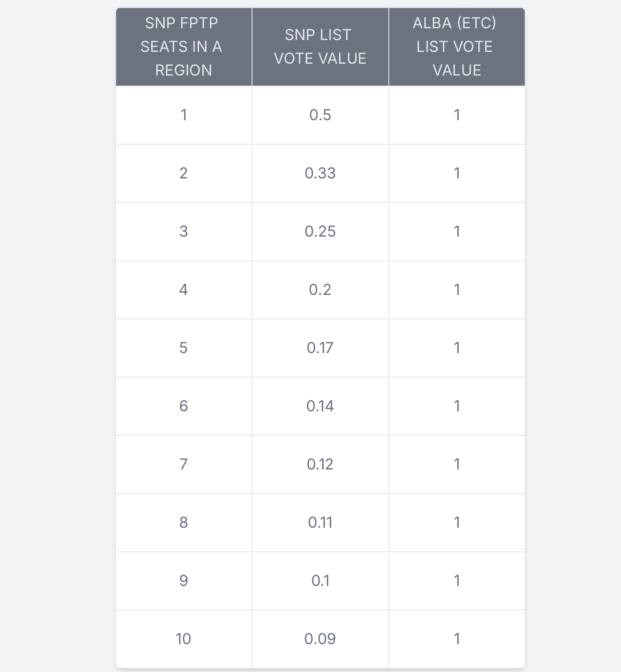Screen dimensions: 621x672
Task: Select the cell showing 7 FPTP seats
Action: tap(183, 464)
